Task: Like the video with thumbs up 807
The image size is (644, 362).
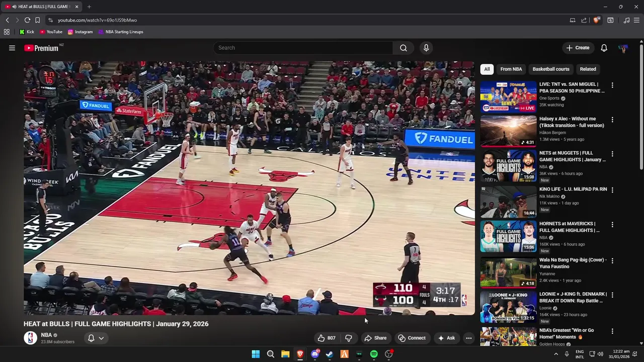Action: (326, 338)
